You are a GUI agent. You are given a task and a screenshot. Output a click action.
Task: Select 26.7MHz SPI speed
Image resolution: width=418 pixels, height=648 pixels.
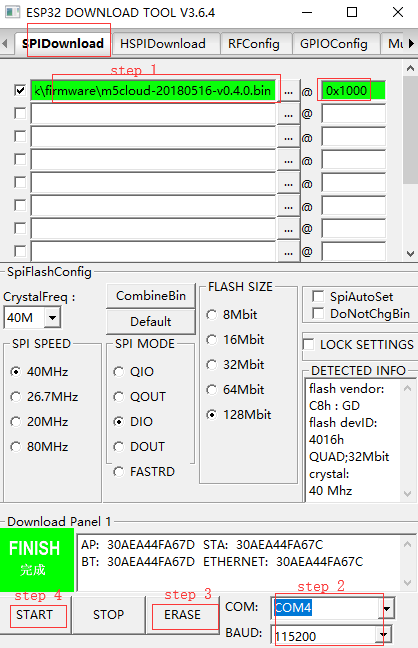pos(16,397)
